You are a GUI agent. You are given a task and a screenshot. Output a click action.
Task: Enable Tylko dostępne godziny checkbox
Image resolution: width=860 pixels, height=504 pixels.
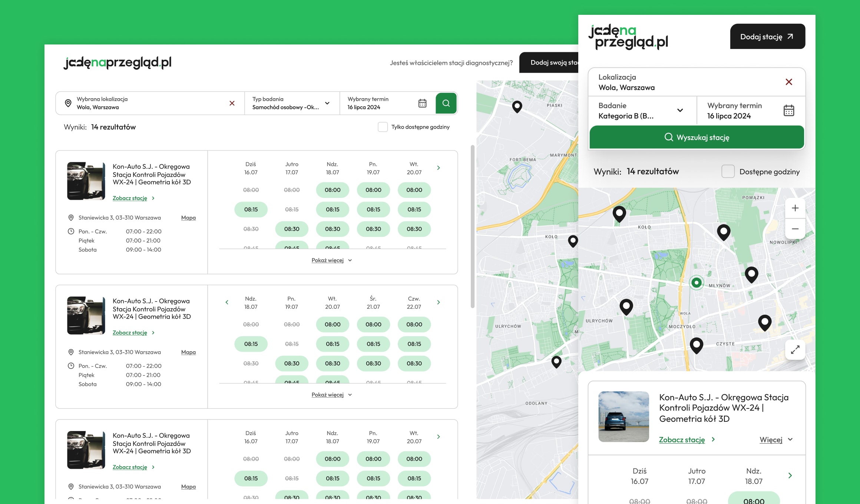(x=383, y=127)
